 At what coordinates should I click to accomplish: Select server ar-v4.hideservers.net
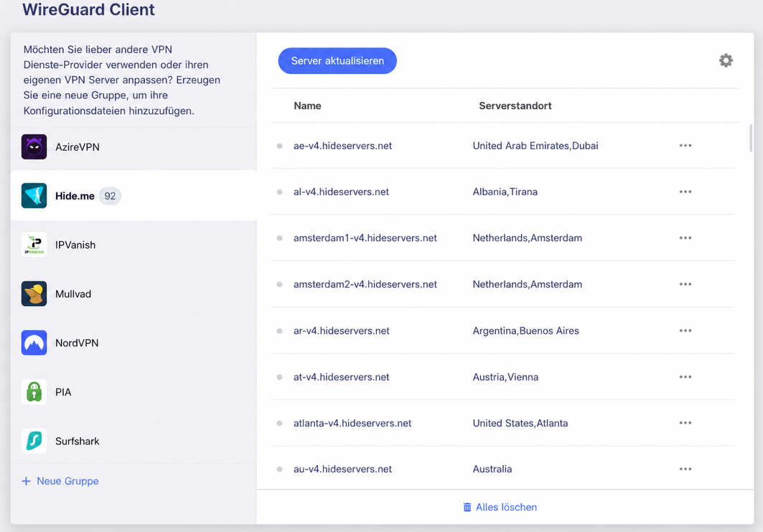tap(342, 330)
